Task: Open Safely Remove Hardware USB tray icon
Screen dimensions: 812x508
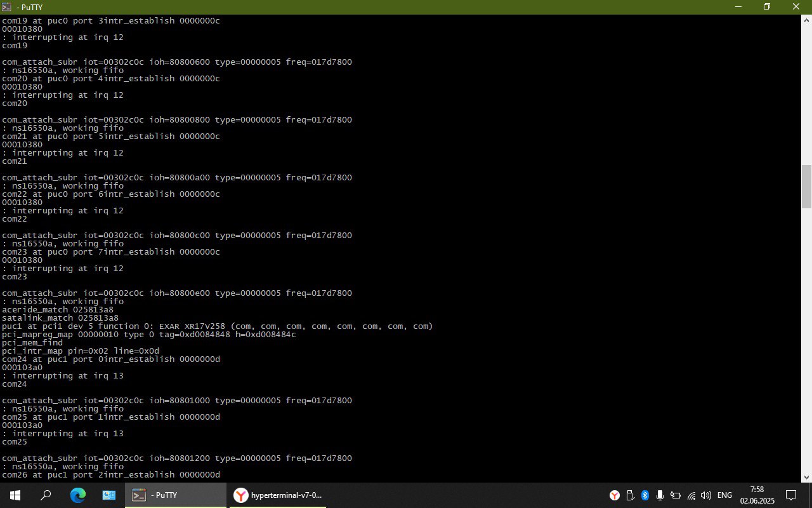Action: point(630,495)
